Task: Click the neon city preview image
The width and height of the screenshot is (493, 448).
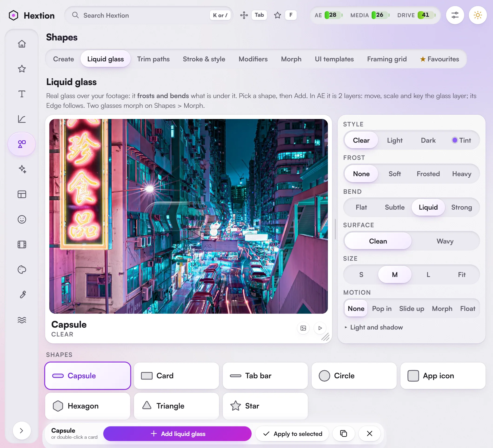Action: [188, 216]
